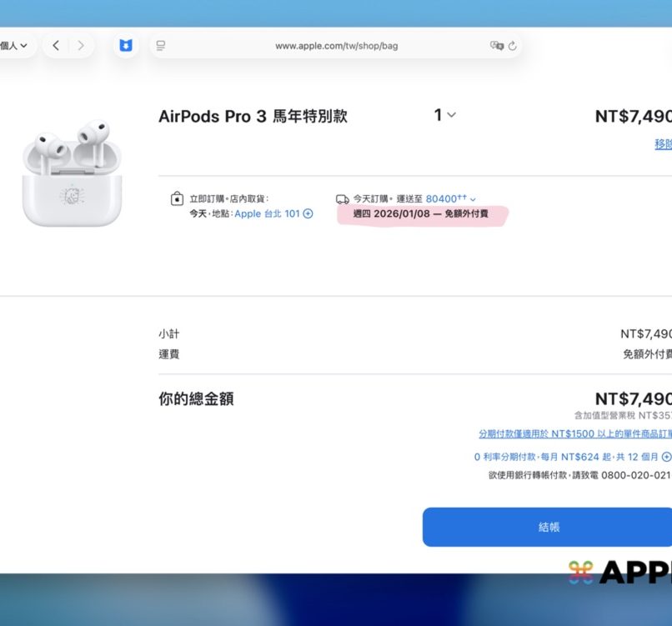Click the 0 利率分期付款 installment link
This screenshot has height=626, width=672.
pos(566,457)
